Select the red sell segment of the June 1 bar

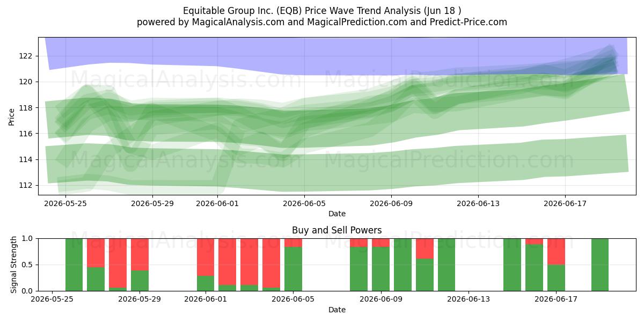click(x=206, y=257)
